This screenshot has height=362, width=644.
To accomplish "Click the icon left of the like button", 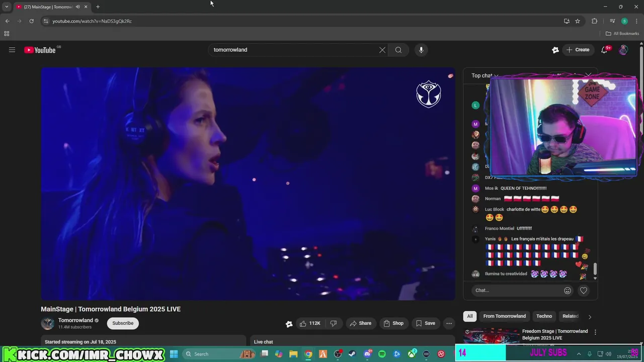I will (289, 324).
